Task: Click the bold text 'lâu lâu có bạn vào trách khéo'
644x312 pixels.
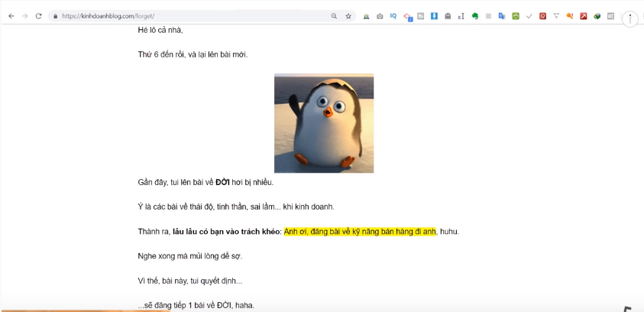Action: pyautogui.click(x=226, y=232)
